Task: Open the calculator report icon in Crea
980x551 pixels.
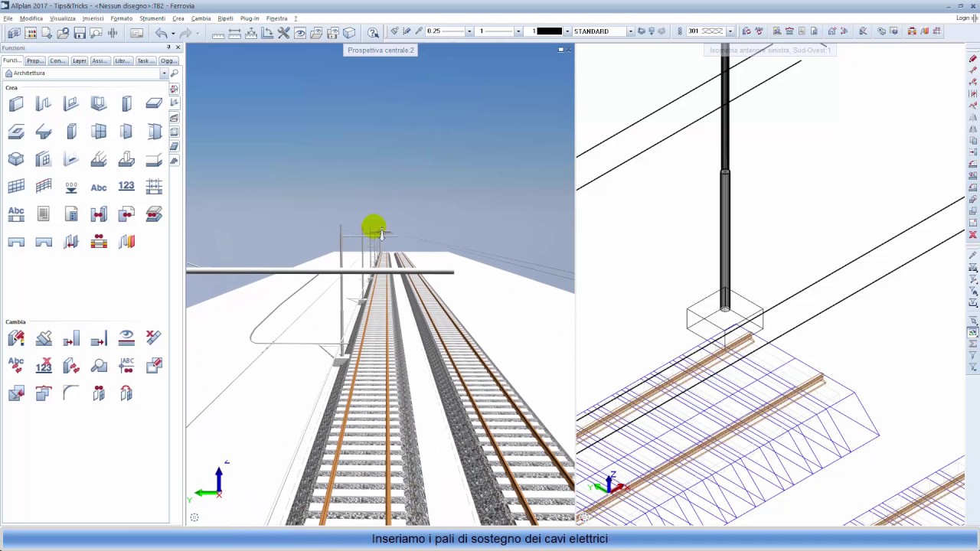Action: (71, 214)
